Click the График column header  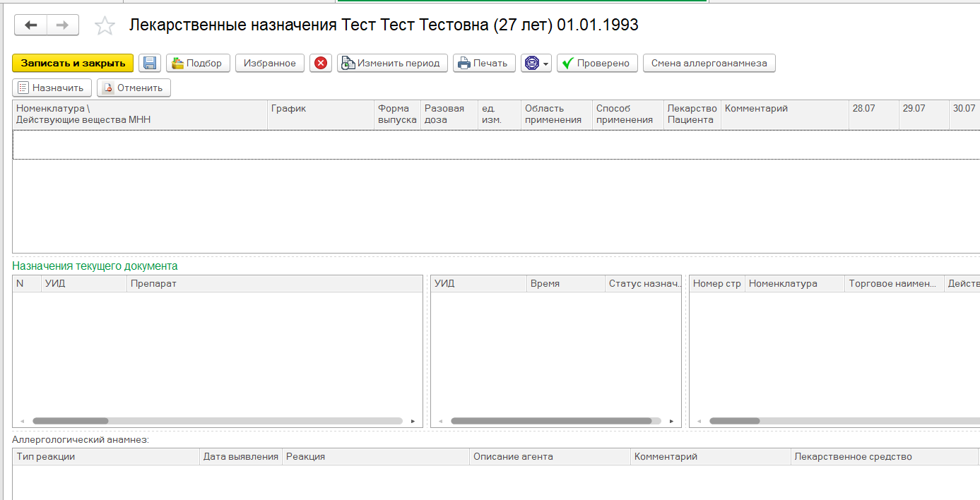pos(320,114)
